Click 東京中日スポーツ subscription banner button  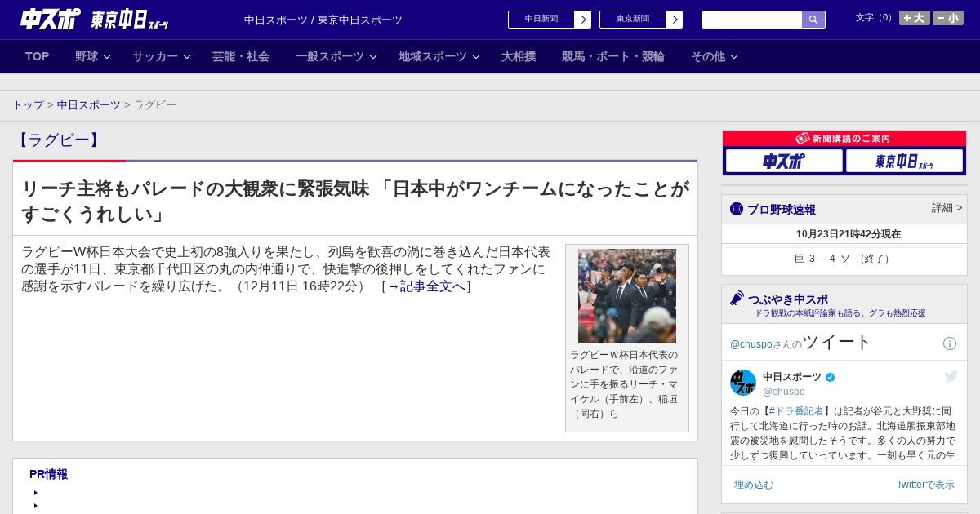click(904, 161)
